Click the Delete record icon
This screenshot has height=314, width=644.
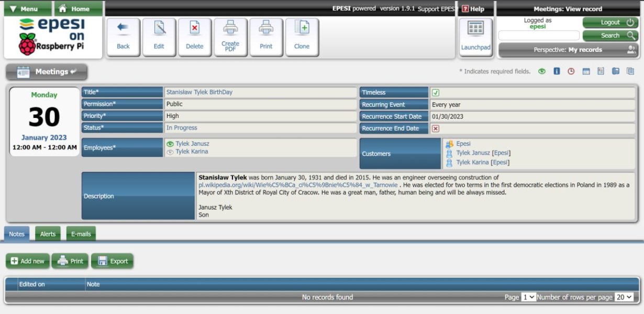coord(195,36)
